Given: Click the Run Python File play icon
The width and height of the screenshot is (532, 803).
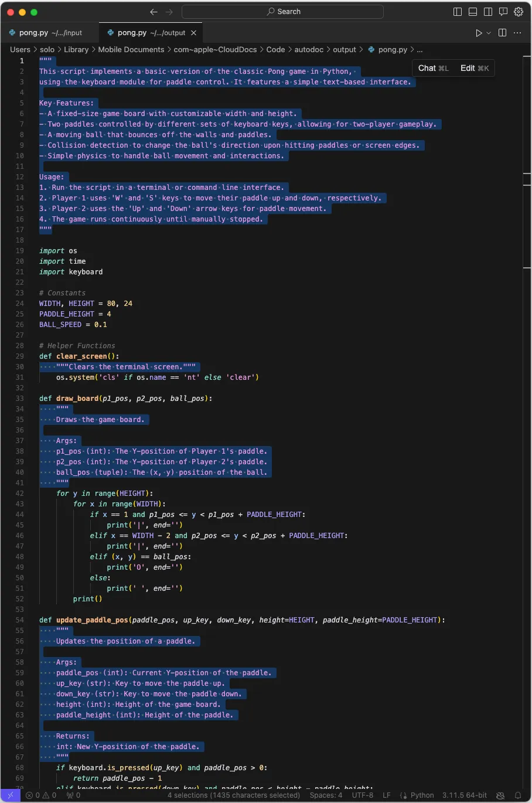Looking at the screenshot, I should click(x=479, y=33).
